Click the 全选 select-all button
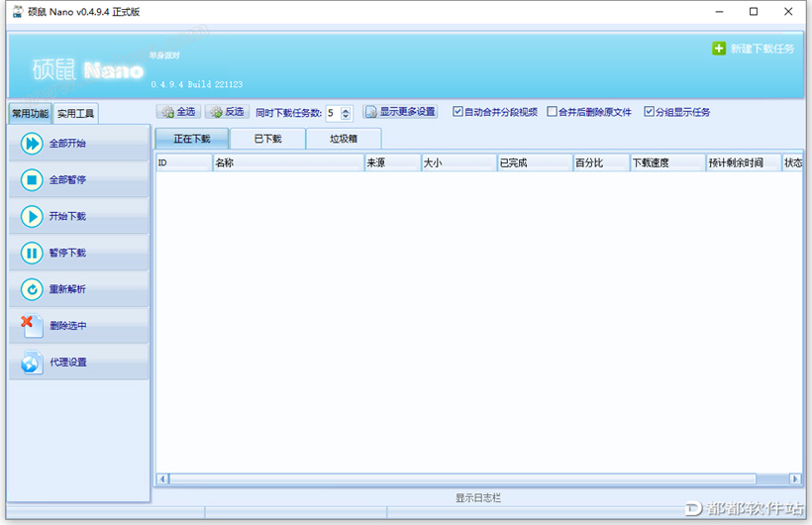The image size is (812, 525). point(178,111)
